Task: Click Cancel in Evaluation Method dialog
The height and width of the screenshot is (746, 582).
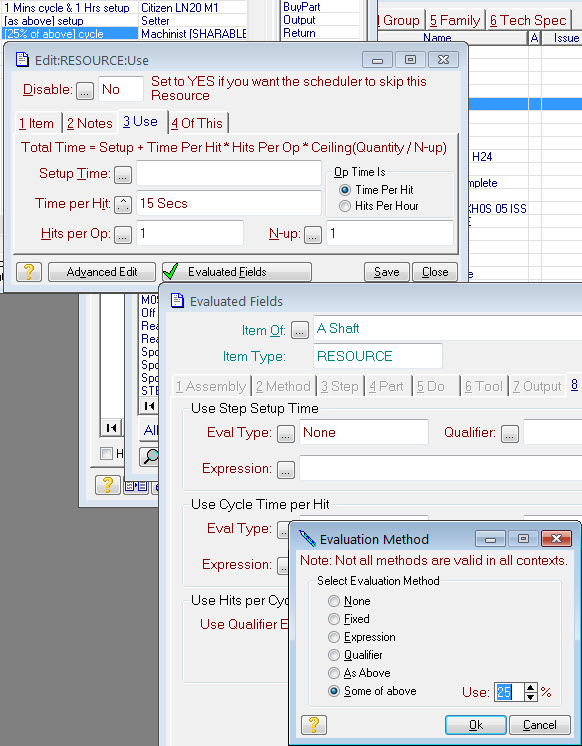Action: coord(540,725)
